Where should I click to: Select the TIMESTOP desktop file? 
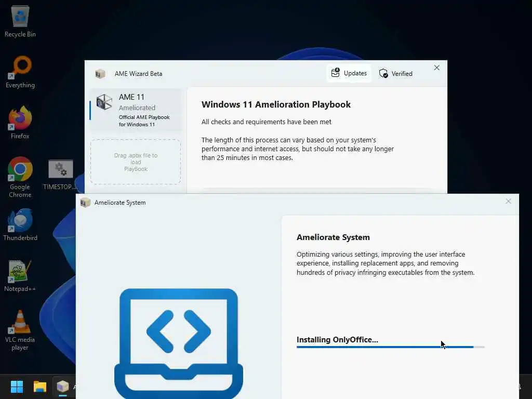[x=60, y=175]
